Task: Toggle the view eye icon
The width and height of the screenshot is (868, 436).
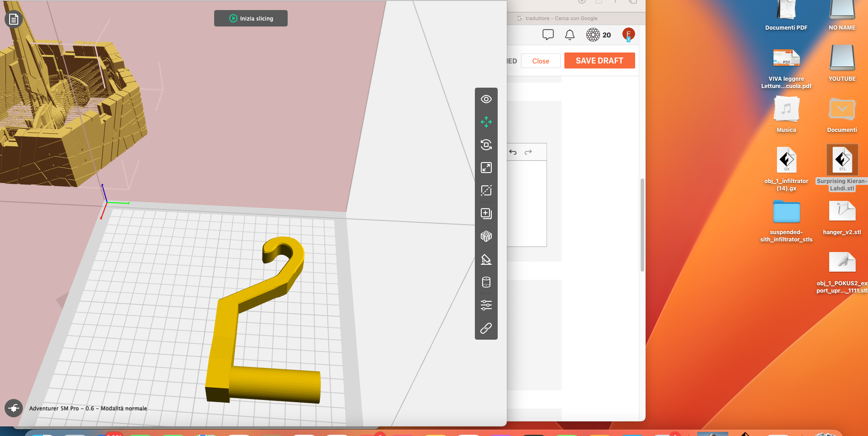Action: tap(486, 99)
